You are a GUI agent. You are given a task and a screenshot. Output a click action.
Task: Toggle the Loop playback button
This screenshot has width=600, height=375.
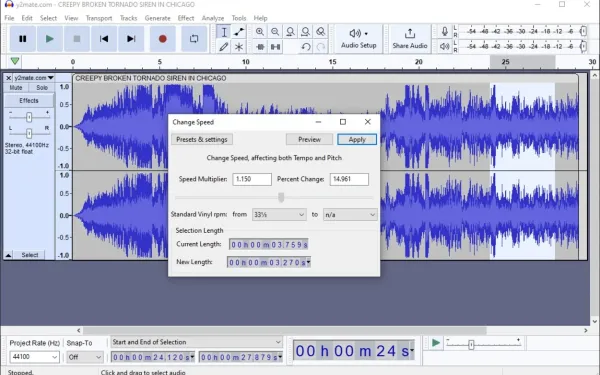(194, 39)
